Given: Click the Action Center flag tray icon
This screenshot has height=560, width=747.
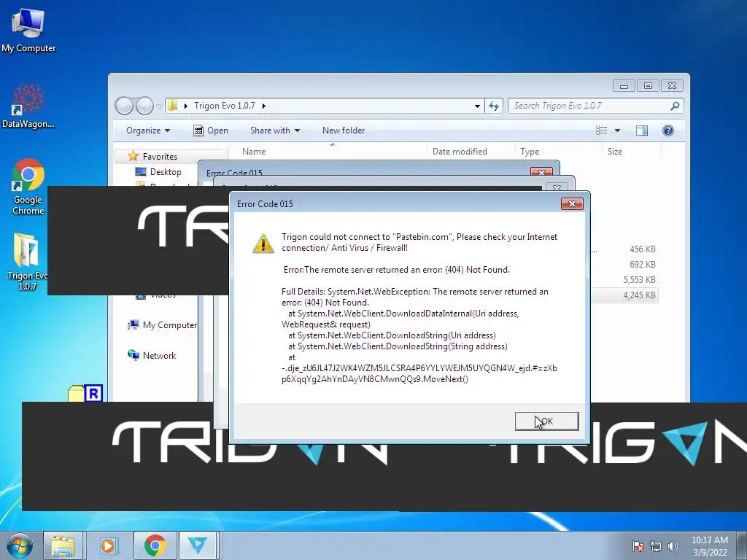Looking at the screenshot, I should (638, 546).
